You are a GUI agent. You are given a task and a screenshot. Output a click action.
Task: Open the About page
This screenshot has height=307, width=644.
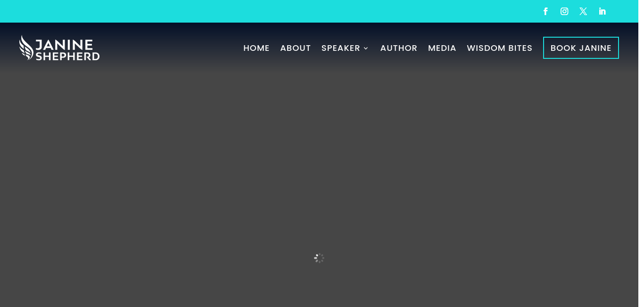(295, 48)
